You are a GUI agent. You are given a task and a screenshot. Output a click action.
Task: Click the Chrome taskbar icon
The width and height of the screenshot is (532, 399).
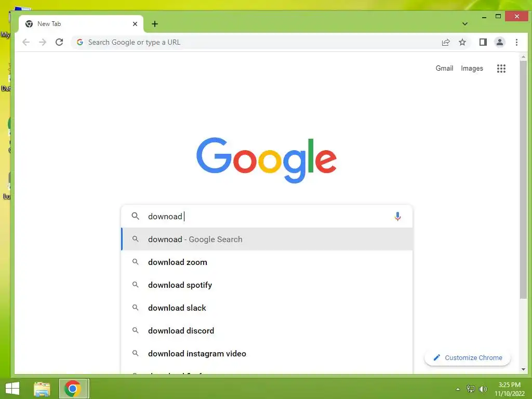click(73, 389)
